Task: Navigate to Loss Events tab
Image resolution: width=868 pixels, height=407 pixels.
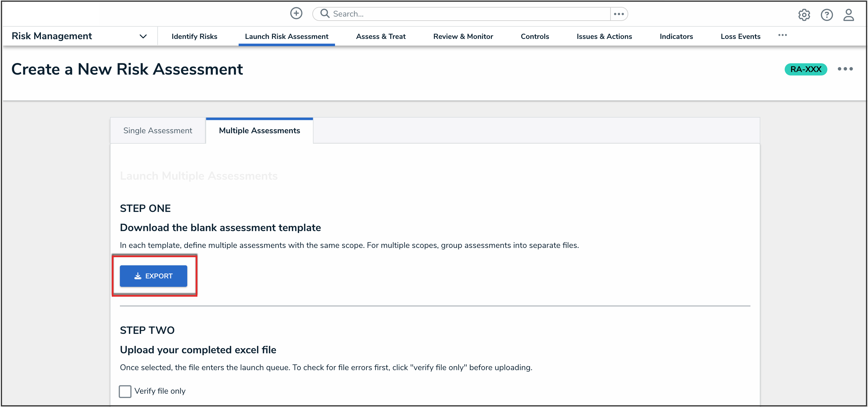Action: [x=740, y=36]
